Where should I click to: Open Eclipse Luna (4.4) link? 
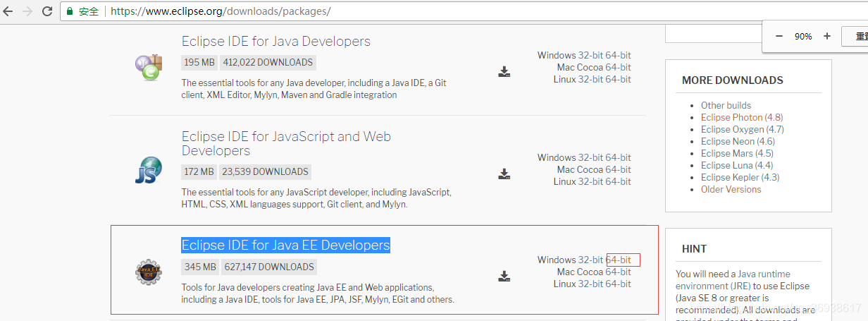tap(737, 165)
